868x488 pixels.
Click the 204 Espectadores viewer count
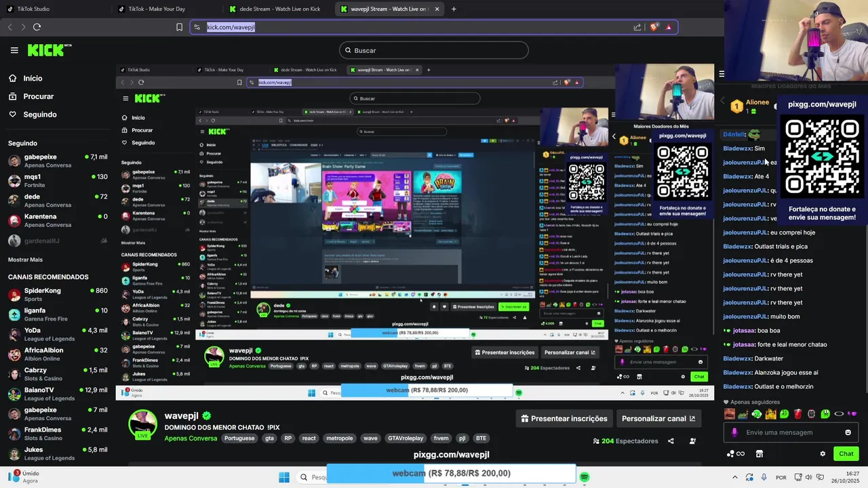626,441
